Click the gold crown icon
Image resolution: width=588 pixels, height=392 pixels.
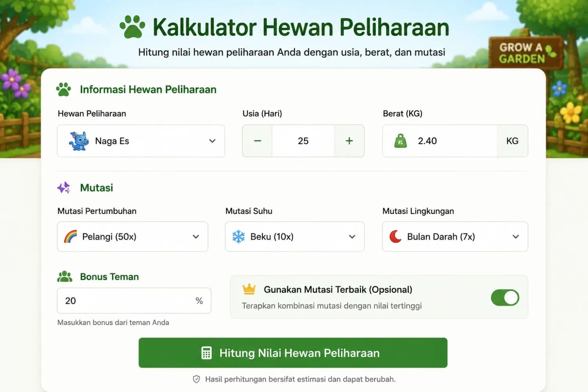click(249, 289)
